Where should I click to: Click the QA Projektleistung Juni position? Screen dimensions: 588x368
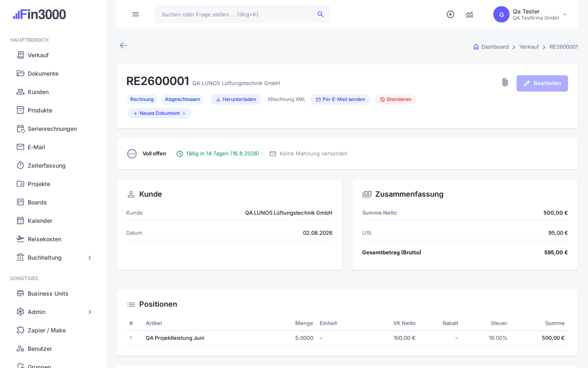(175, 338)
